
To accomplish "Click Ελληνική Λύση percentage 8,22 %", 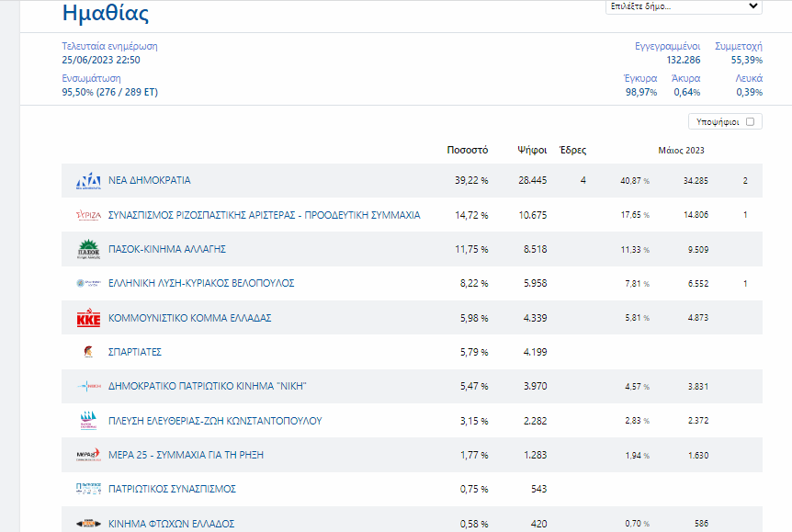I will coord(474,283).
